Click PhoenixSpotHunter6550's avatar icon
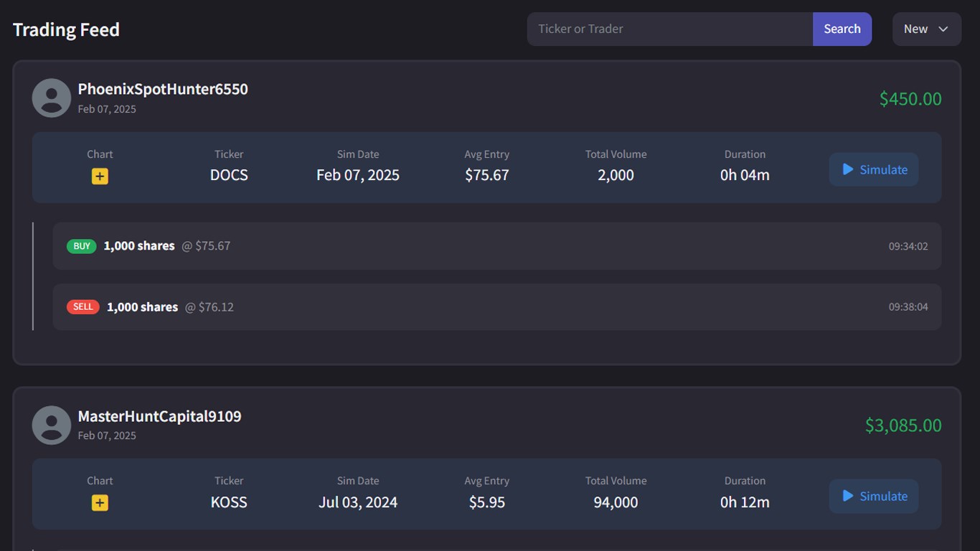The width and height of the screenshot is (980, 551). click(51, 98)
